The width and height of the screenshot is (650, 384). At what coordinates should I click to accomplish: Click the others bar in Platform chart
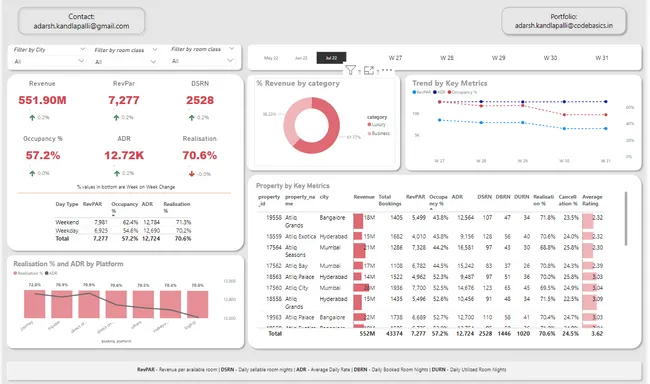pyautogui.click(x=143, y=304)
